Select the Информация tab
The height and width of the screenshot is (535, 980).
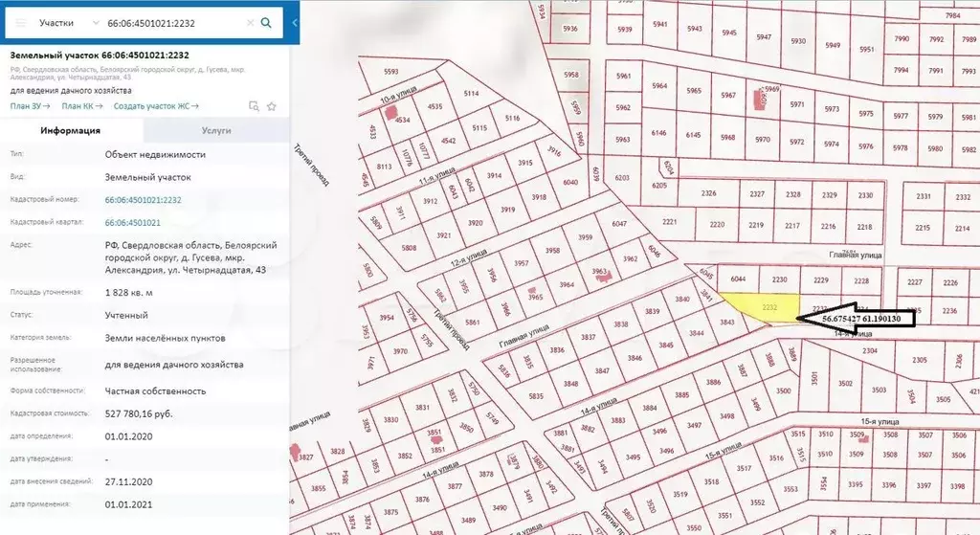[71, 130]
